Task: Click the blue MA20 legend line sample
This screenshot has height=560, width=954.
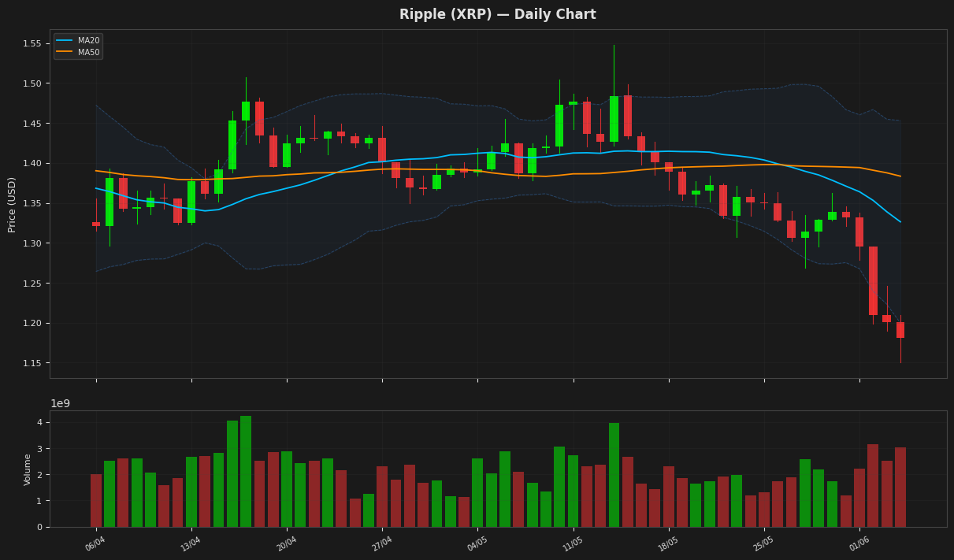Action: 65,40
